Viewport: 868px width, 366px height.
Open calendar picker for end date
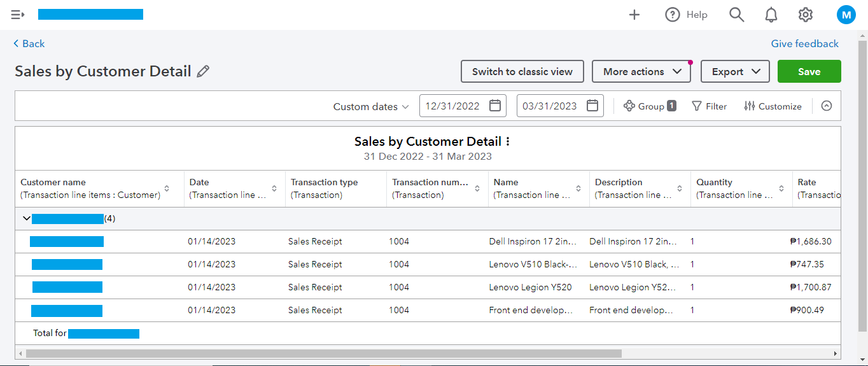point(592,106)
